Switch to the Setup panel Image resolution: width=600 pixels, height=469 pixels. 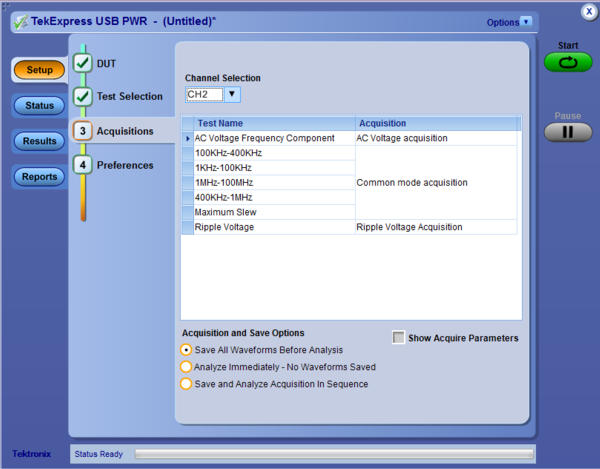point(39,70)
